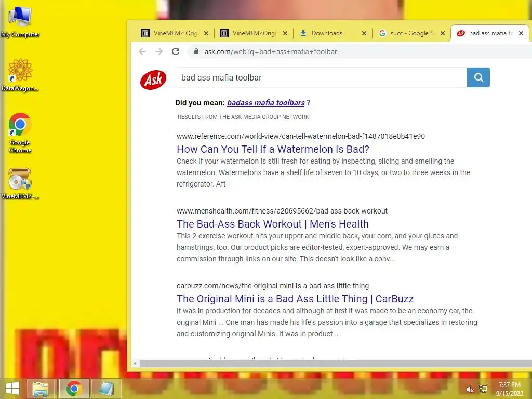Open How Can You Tell If a Watermelon Is Bad?

(x=273, y=149)
